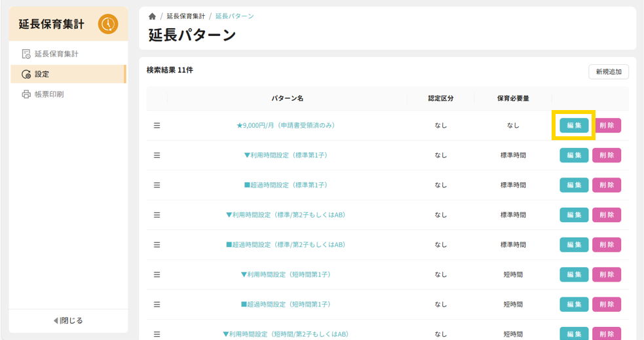
Task: Open the ■超過時間設定（標準第1子）pattern link
Action: [286, 185]
